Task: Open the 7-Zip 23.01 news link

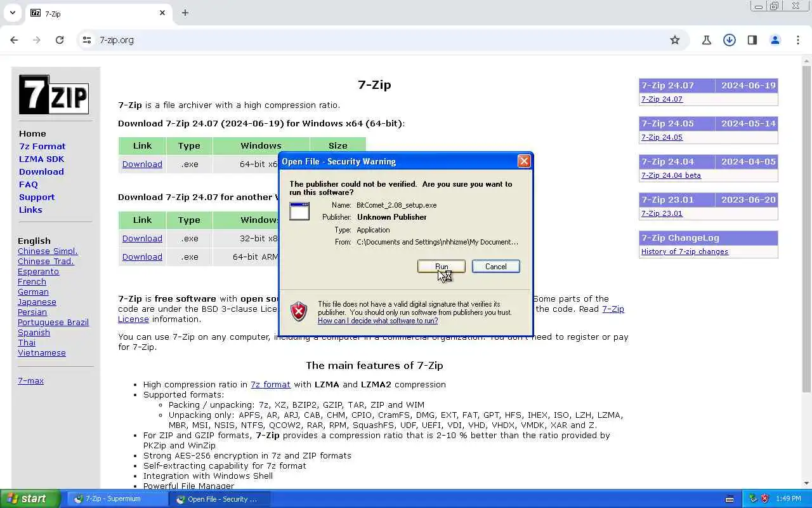Action: (x=662, y=213)
